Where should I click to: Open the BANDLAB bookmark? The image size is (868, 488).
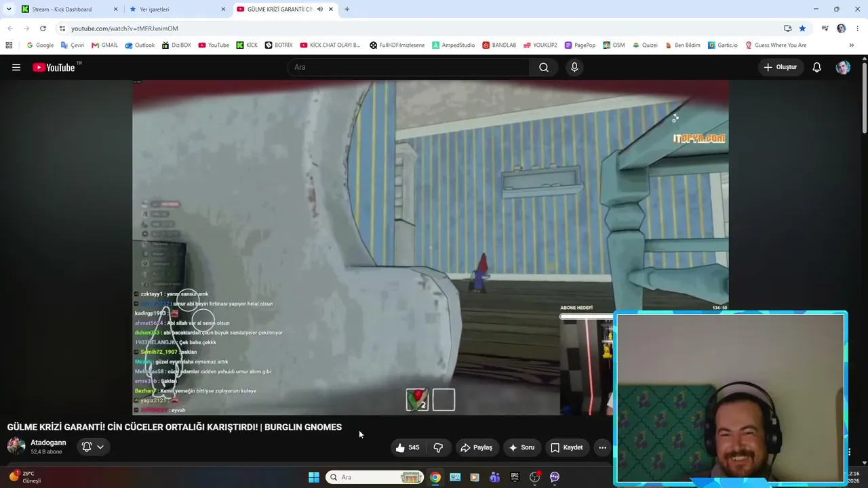(x=499, y=45)
